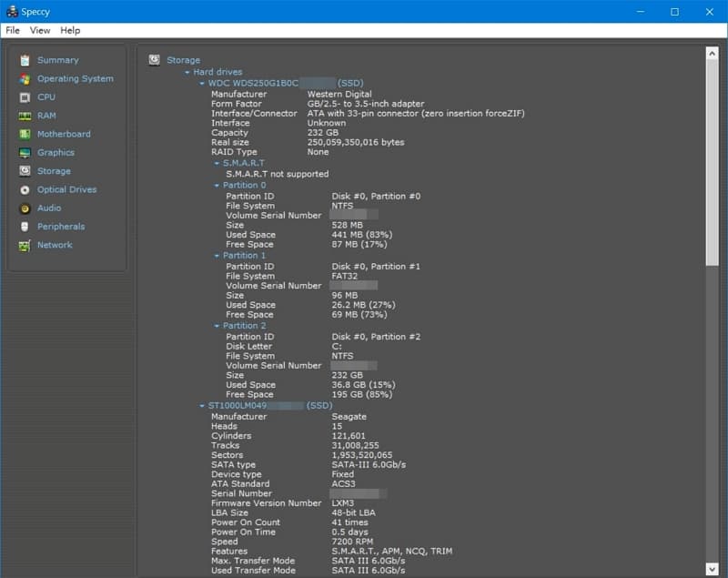The width and height of the screenshot is (728, 578).
Task: Collapse the Partition 1 arrow
Action: [x=217, y=256]
